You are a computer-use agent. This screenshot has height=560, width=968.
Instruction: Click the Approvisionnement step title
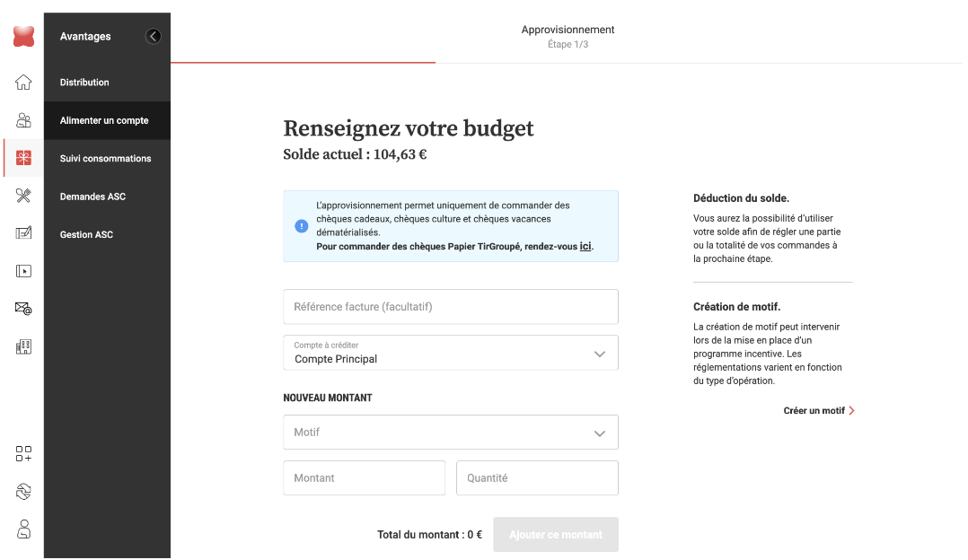(568, 30)
